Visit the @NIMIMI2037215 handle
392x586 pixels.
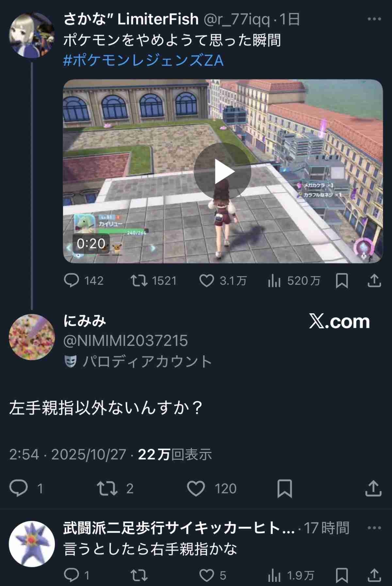(x=125, y=340)
